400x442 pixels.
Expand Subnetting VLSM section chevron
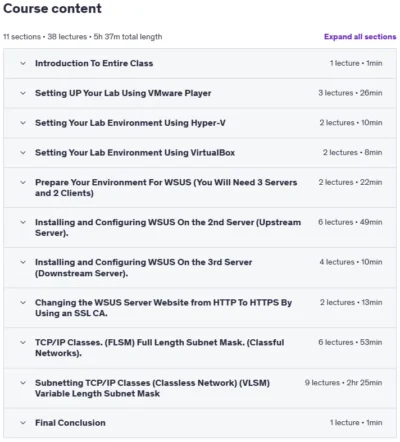(23, 383)
